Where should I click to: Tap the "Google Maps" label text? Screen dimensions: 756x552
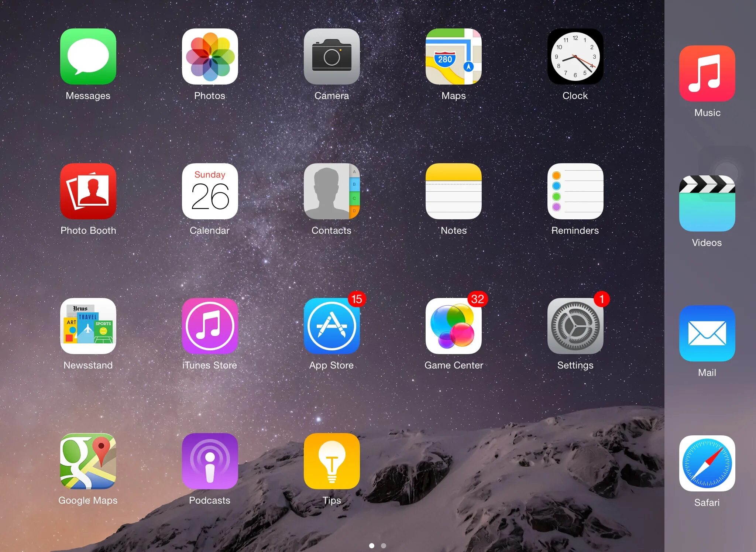coord(88,500)
